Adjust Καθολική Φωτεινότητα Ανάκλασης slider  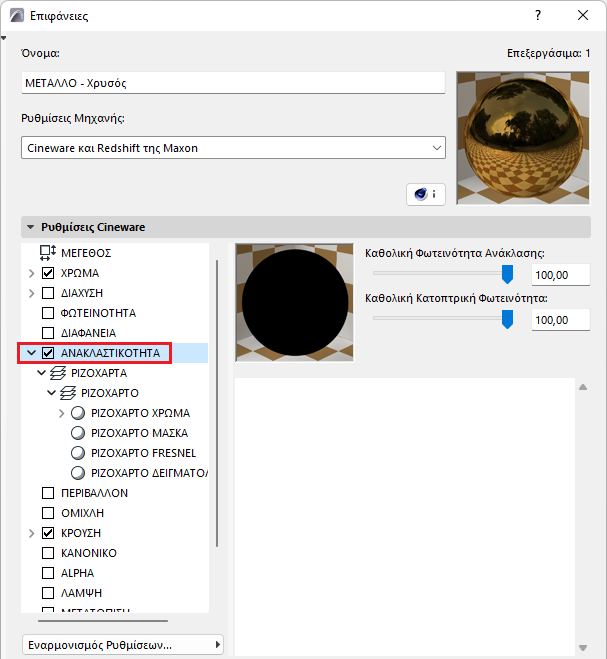tap(507, 274)
